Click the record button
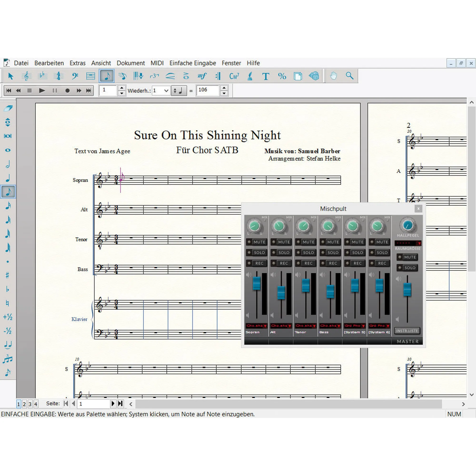Image resolution: width=476 pixels, height=476 pixels. (x=67, y=91)
